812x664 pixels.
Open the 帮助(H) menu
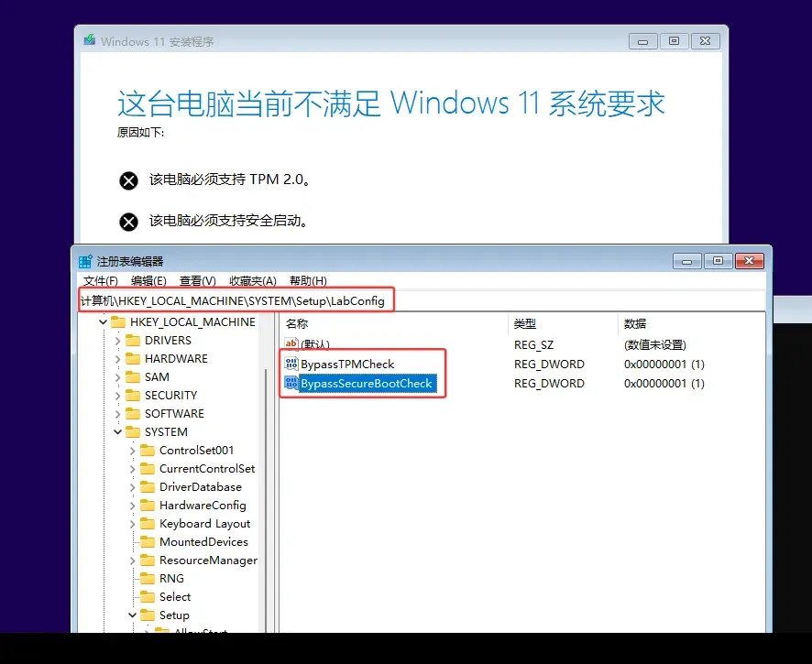point(308,280)
